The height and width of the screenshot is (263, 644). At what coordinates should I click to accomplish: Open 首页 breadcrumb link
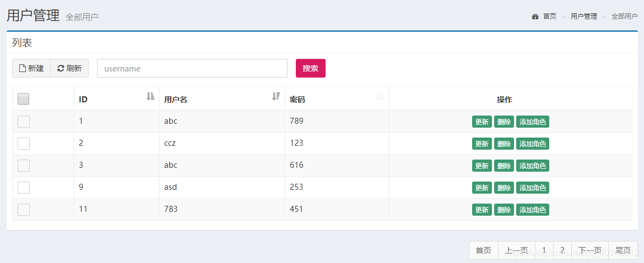(550, 17)
